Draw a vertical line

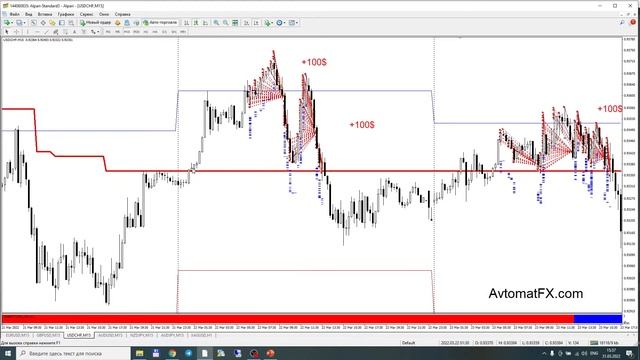click(x=27, y=31)
